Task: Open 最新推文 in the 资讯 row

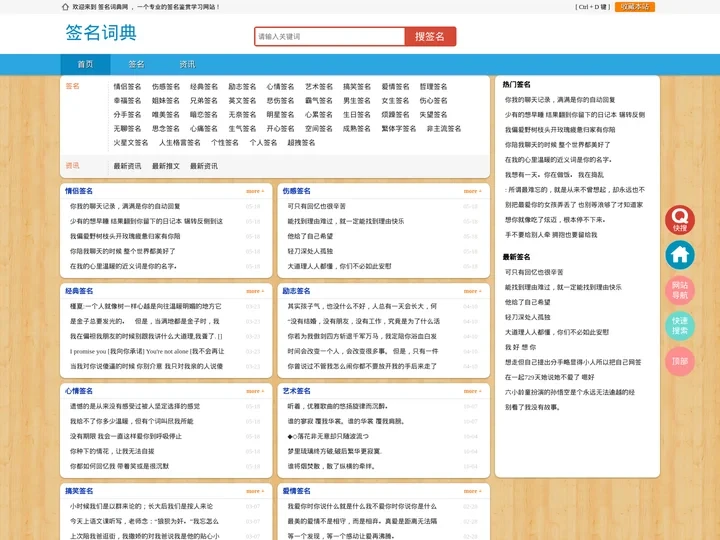Action: pyautogui.click(x=166, y=166)
